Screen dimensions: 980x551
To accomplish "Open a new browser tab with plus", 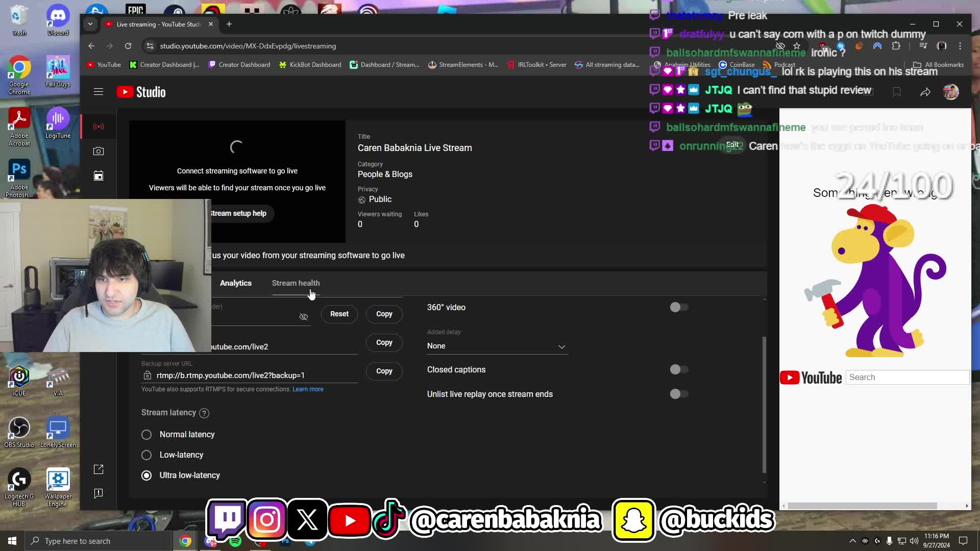I will [229, 24].
